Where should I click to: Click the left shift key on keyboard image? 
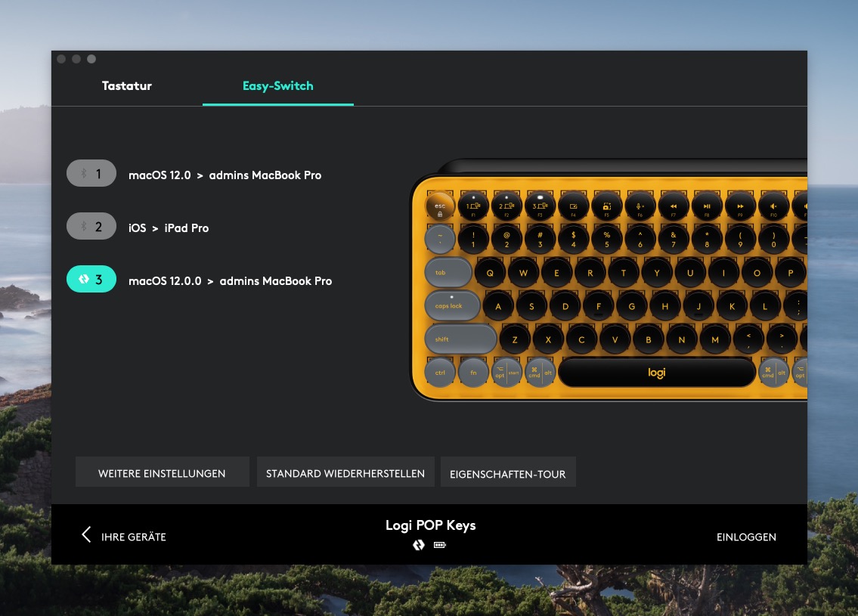point(460,339)
